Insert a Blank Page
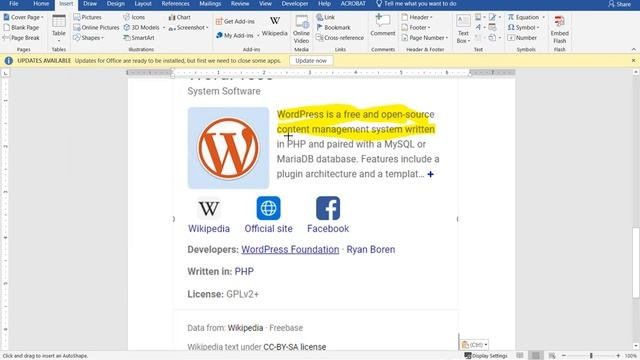This screenshot has width=640, height=360. (21, 27)
